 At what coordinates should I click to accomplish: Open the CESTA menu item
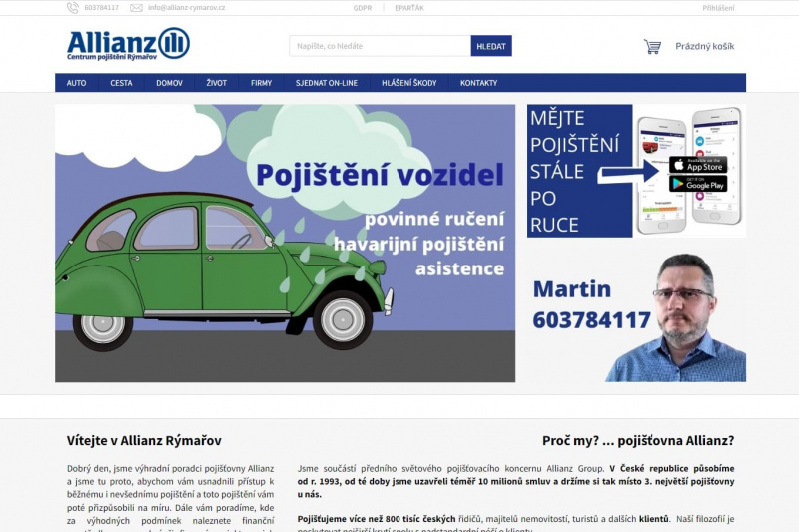[121, 83]
